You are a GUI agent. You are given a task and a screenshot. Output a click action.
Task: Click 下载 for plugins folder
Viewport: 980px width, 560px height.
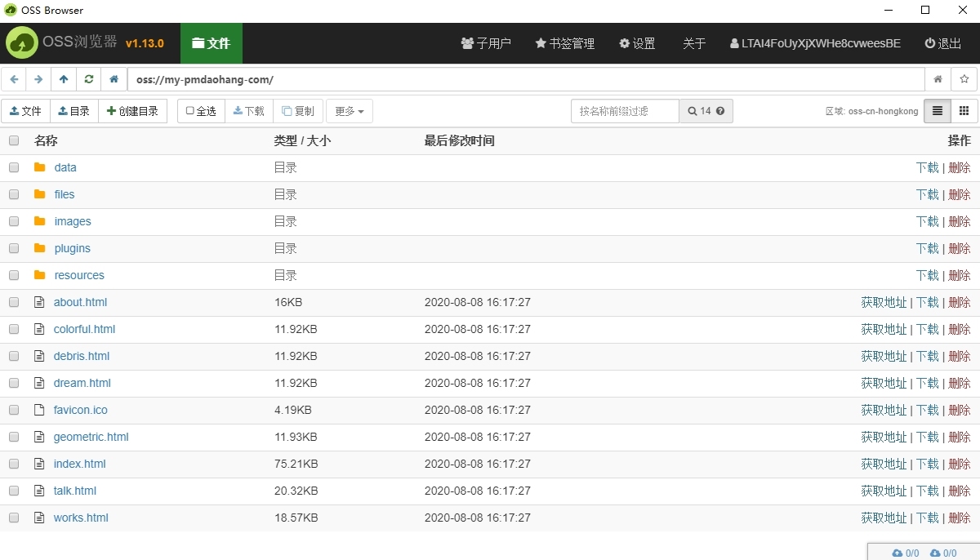click(927, 248)
